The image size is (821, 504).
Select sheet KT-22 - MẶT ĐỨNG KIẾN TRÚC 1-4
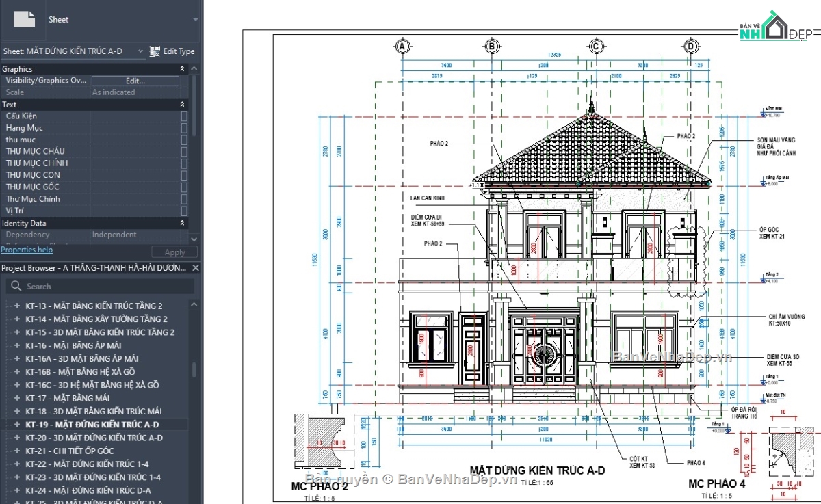pos(87,464)
